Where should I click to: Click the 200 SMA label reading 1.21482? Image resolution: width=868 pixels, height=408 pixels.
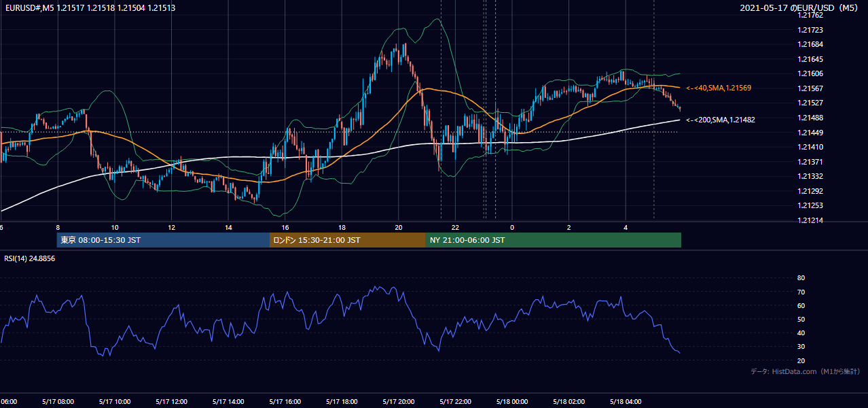click(x=721, y=120)
